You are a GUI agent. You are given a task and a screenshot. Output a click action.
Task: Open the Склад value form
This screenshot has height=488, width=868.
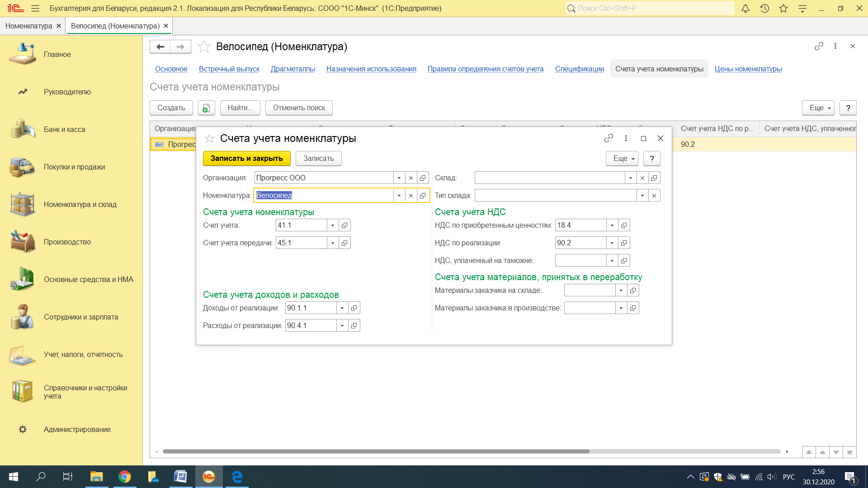pyautogui.click(x=654, y=178)
